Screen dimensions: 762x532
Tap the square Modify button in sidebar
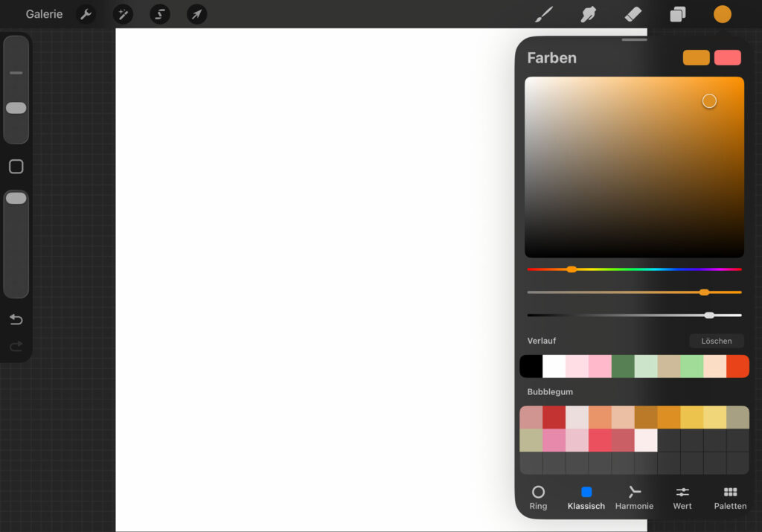[x=16, y=167]
